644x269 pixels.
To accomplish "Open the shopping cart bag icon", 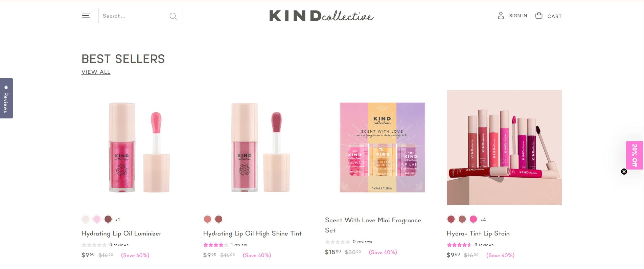I will tap(539, 16).
